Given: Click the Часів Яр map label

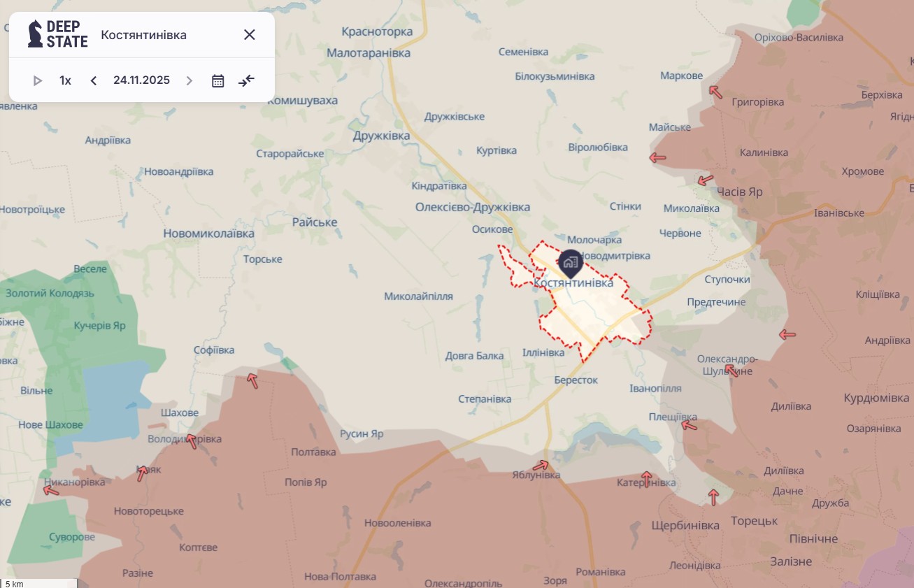Looking at the screenshot, I should (x=739, y=192).
